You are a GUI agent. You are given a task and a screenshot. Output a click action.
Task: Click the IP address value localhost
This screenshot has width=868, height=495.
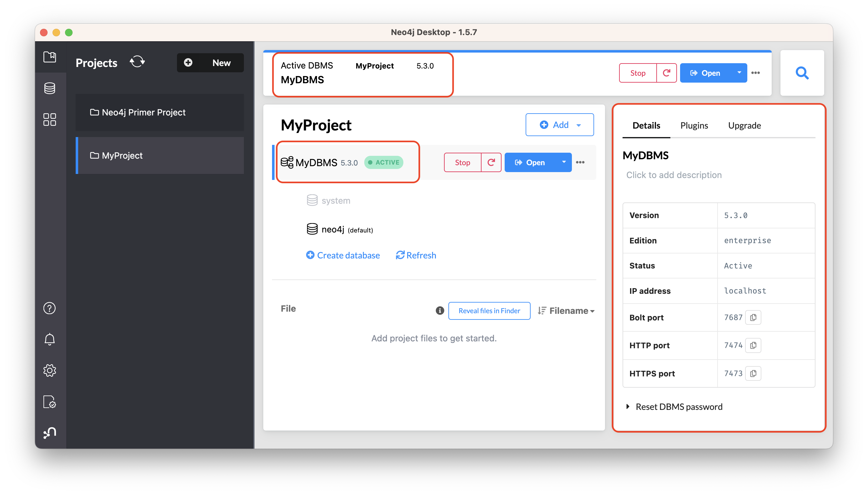tap(745, 291)
